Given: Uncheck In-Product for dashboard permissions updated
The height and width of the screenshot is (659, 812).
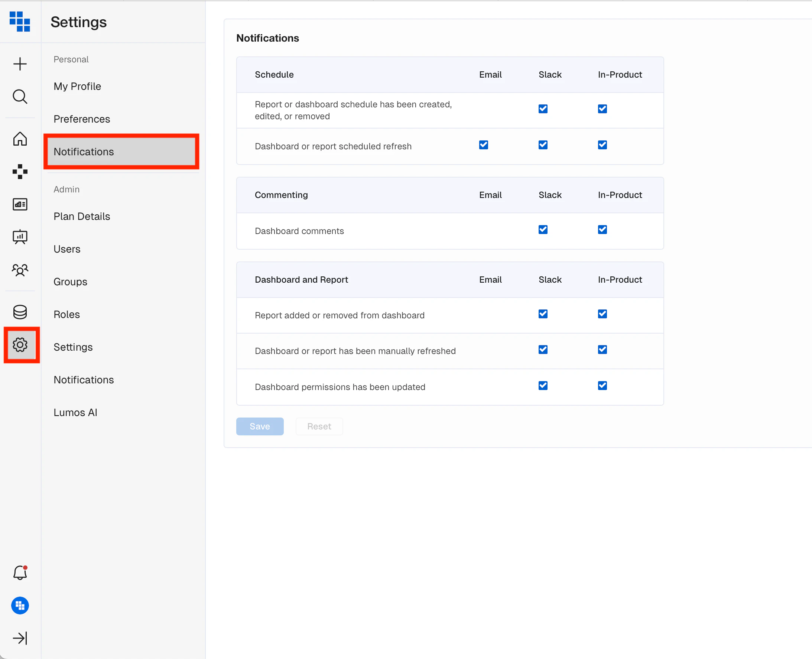Looking at the screenshot, I should pyautogui.click(x=602, y=385).
